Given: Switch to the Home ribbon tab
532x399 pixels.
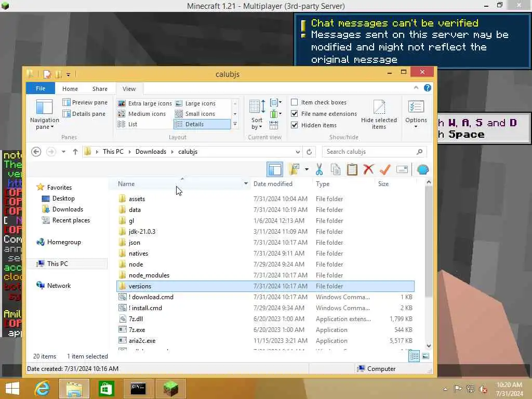Looking at the screenshot, I should 70,88.
